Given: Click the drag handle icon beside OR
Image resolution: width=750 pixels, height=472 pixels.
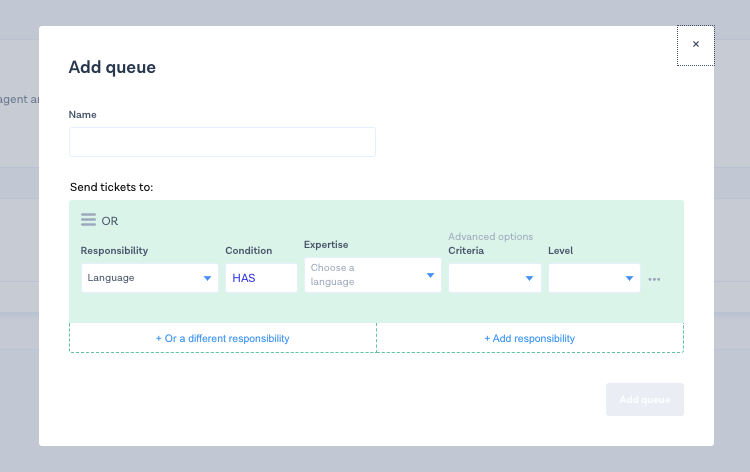Looking at the screenshot, I should (88, 220).
